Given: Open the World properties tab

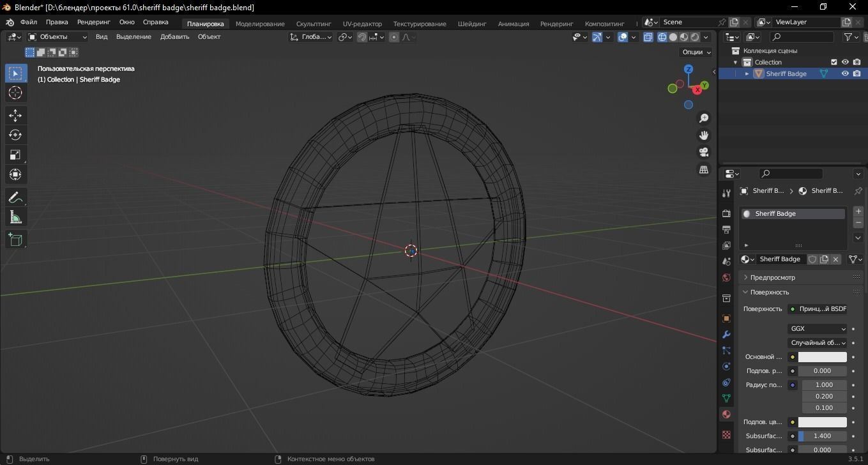Looking at the screenshot, I should (x=726, y=278).
